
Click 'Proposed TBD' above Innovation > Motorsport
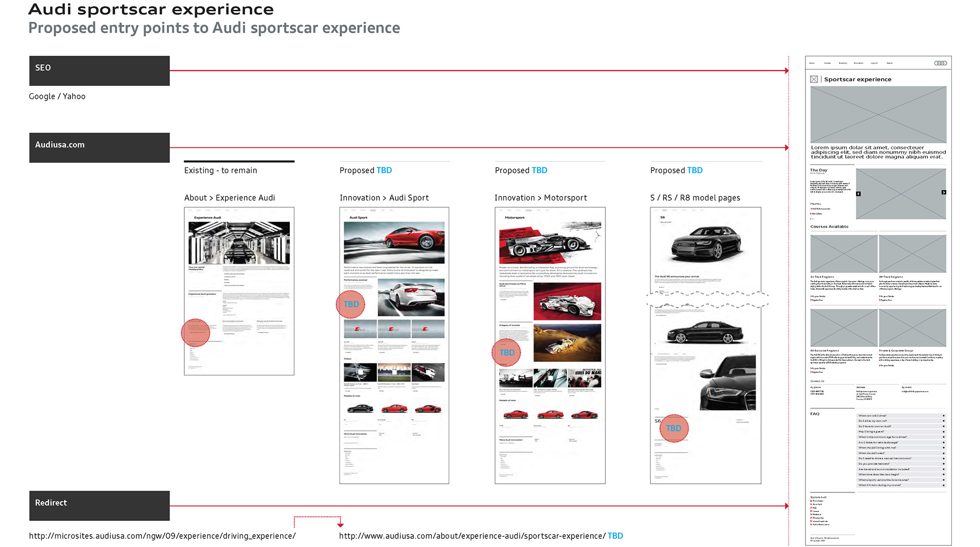[521, 170]
